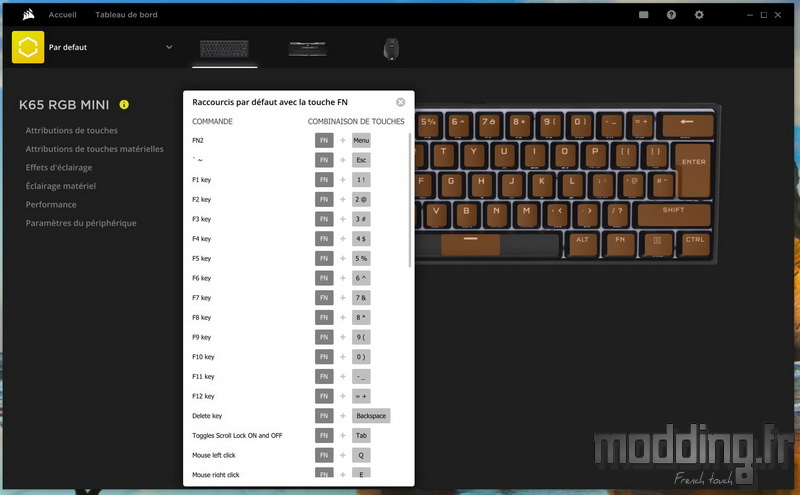Click the '/ ?' key on keyboard image
The width and height of the screenshot is (800, 495).
(x=617, y=214)
